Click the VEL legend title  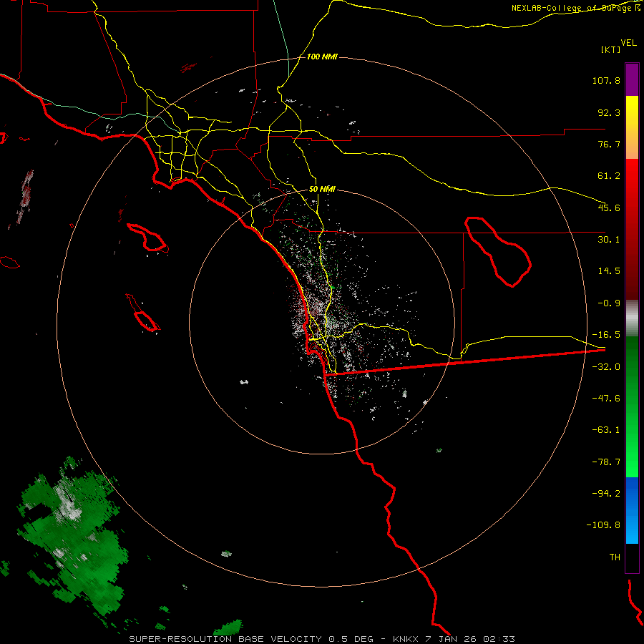(x=628, y=43)
